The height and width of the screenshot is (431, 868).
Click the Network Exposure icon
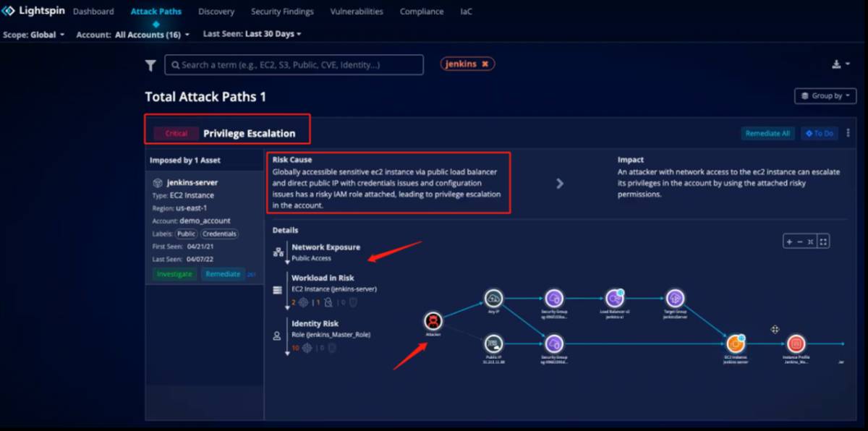point(278,252)
